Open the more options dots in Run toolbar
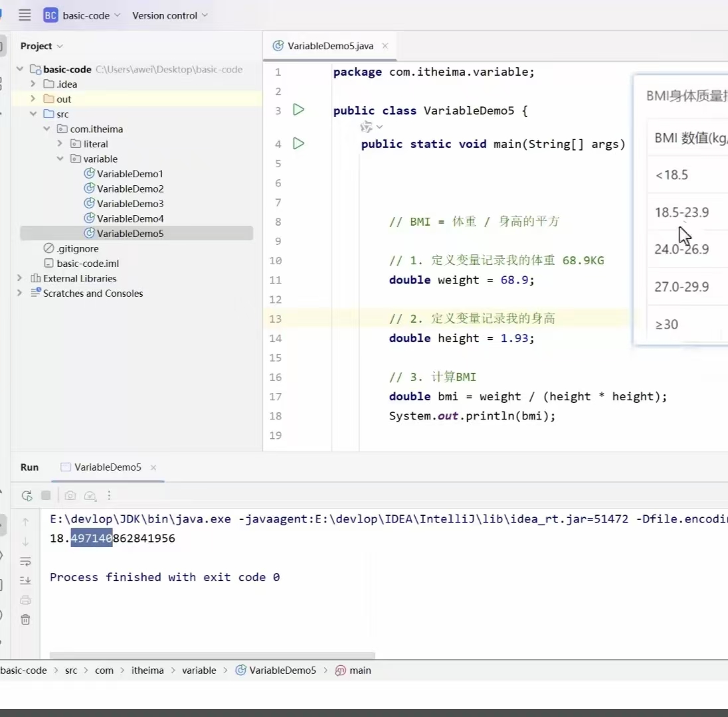 [109, 496]
